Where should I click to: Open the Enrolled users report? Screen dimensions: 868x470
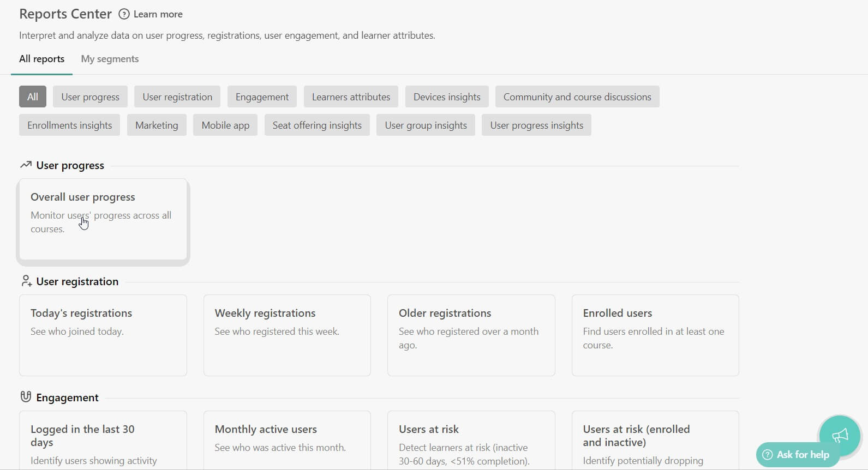tap(655, 335)
